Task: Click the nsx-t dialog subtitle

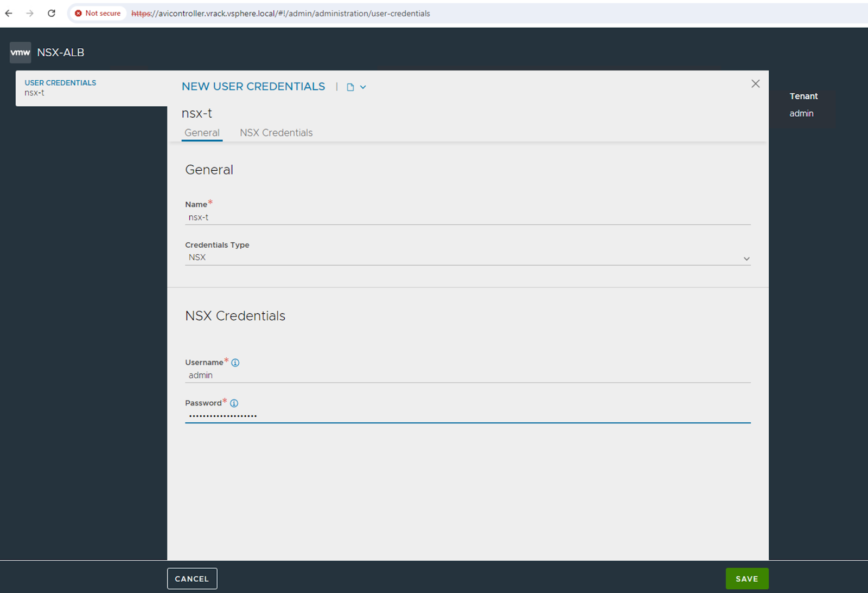Action: point(196,113)
